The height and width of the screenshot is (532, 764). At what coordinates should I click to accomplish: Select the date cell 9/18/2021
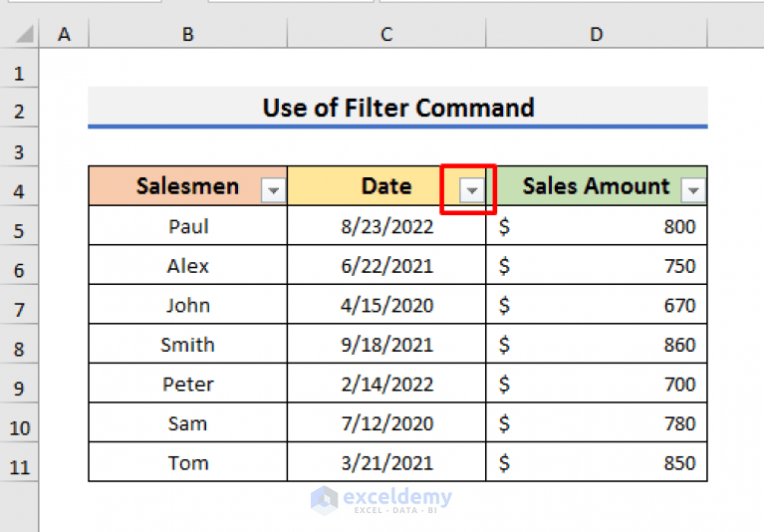click(386, 344)
